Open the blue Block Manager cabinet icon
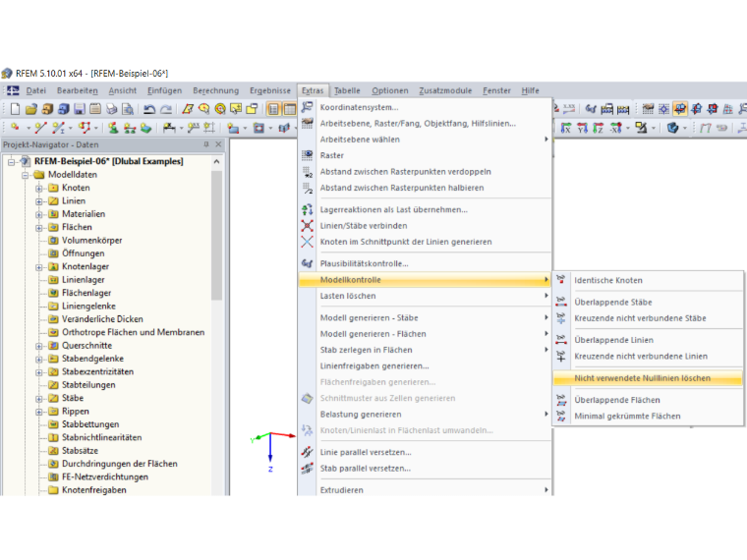This screenshot has height=560, width=747. (x=63, y=109)
